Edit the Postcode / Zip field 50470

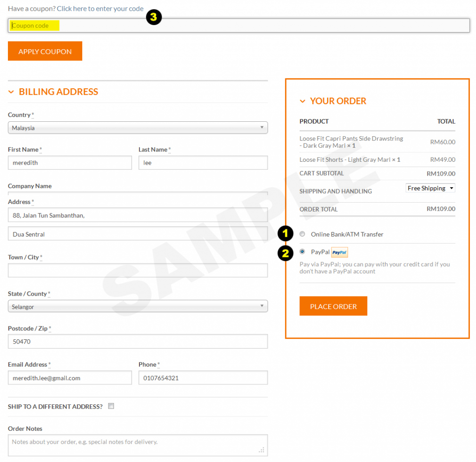[138, 342]
